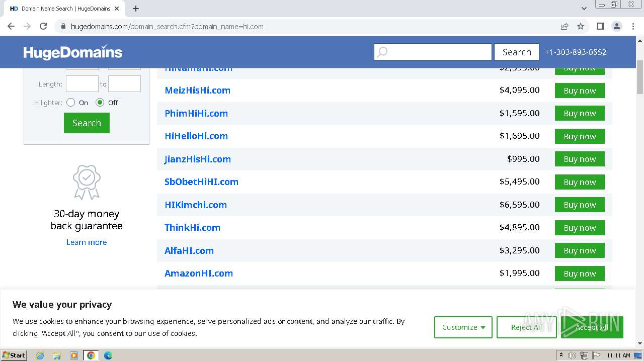The image size is (644, 362).
Task: Open HIKimchi.com domain link
Action: pyautogui.click(x=196, y=205)
